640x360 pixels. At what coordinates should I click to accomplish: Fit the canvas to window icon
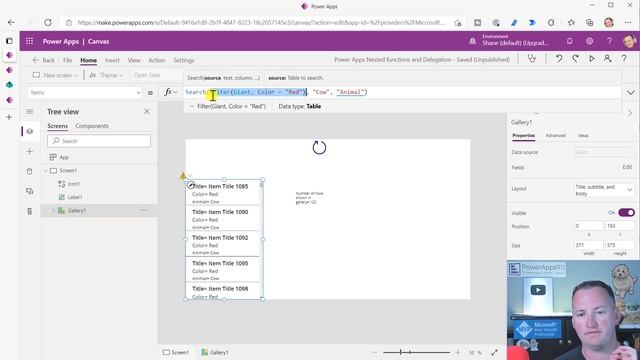click(494, 352)
